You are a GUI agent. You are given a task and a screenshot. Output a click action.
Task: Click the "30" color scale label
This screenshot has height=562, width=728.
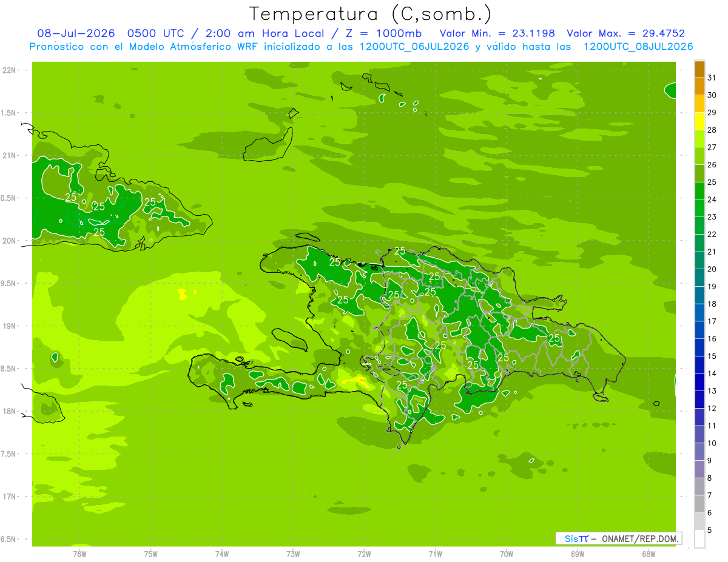tap(712, 95)
